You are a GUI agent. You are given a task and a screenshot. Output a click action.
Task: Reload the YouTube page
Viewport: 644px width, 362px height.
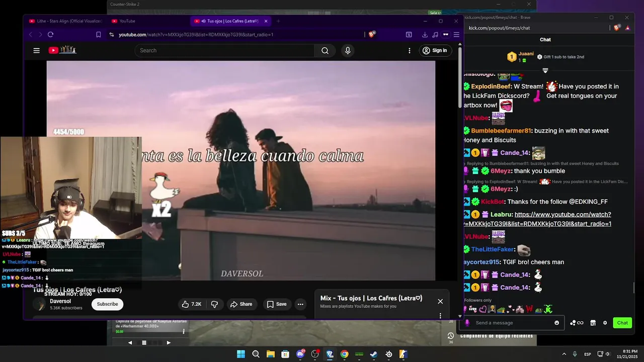pyautogui.click(x=50, y=35)
